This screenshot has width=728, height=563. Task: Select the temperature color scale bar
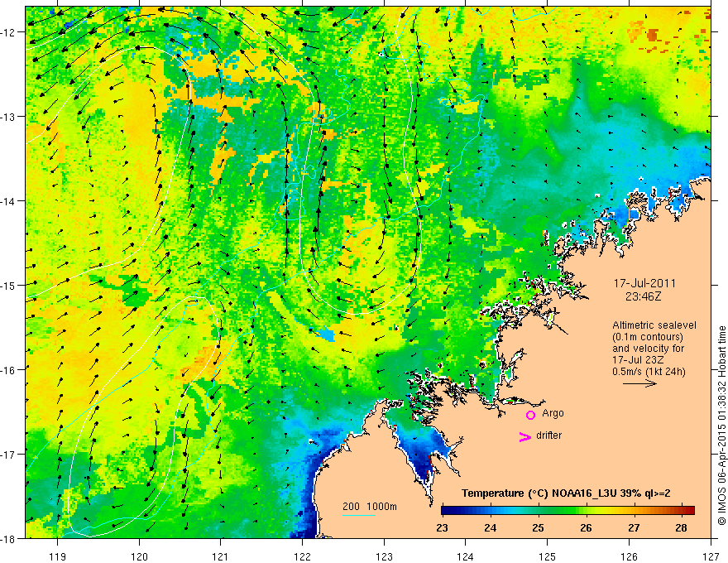coord(568,510)
